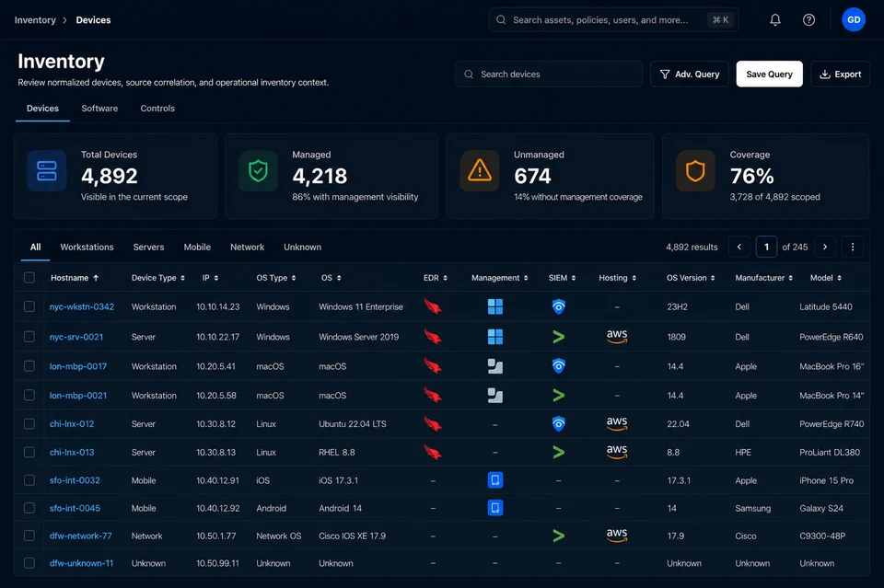Click the Unmanaged warning triangle icon
884x588 pixels.
pos(480,170)
